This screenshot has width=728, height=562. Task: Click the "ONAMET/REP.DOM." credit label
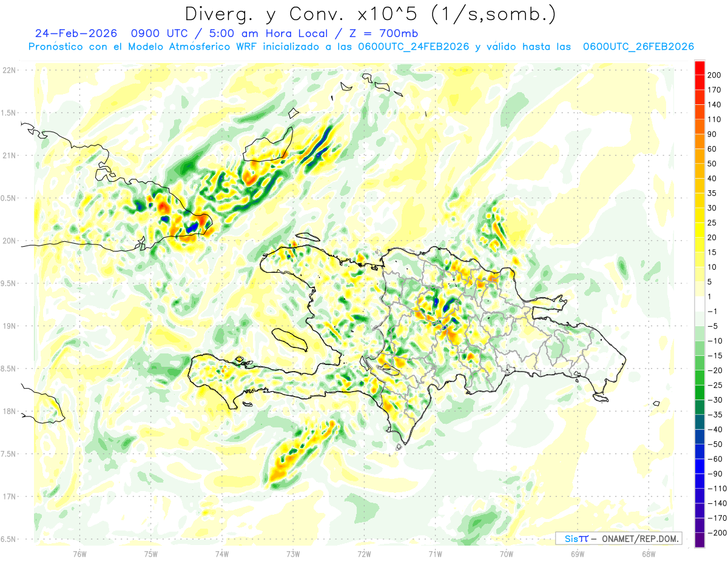point(639,539)
